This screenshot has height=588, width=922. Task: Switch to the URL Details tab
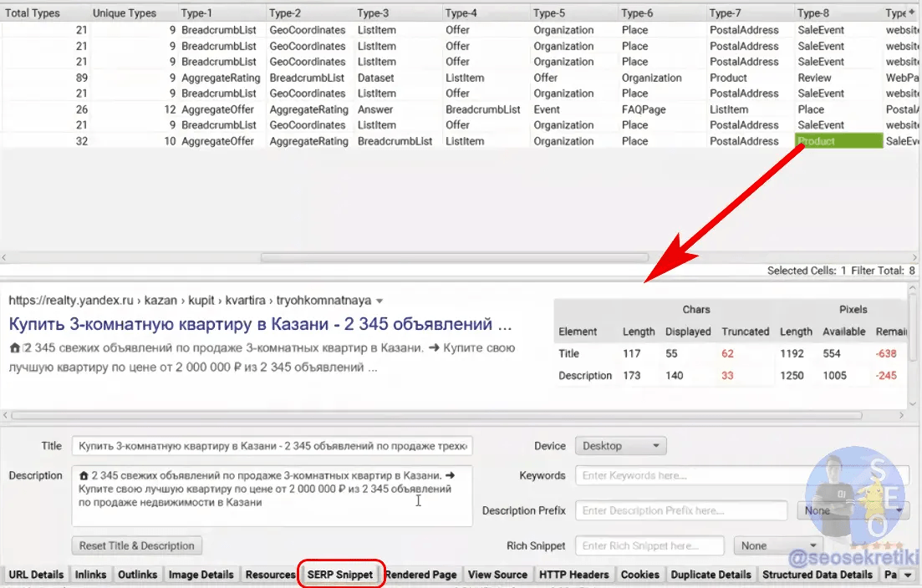click(x=37, y=575)
